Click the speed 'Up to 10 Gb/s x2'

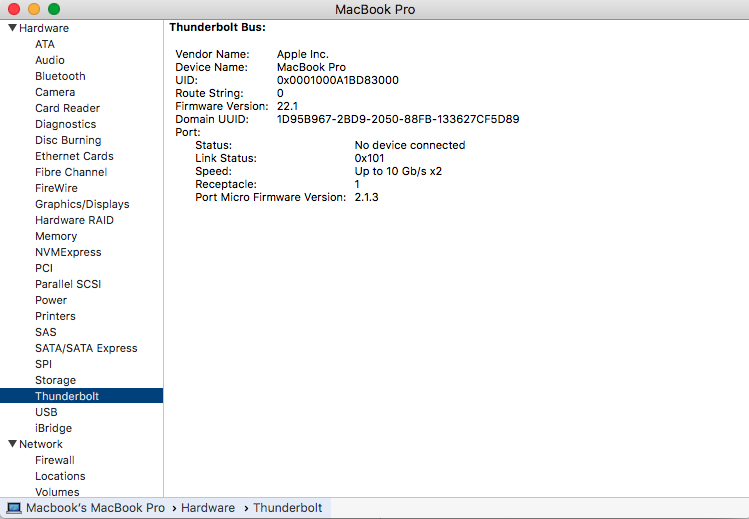coord(398,171)
